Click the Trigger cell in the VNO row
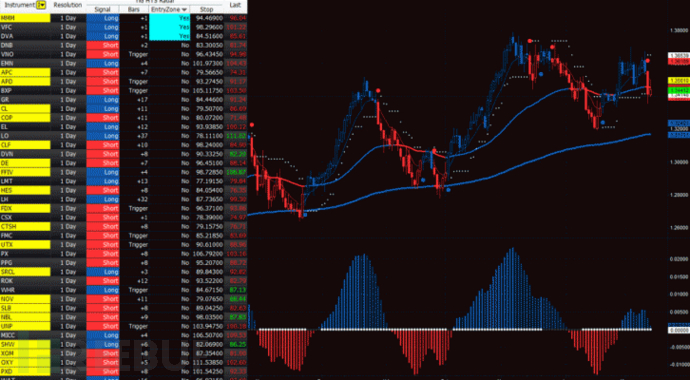 pyautogui.click(x=134, y=55)
